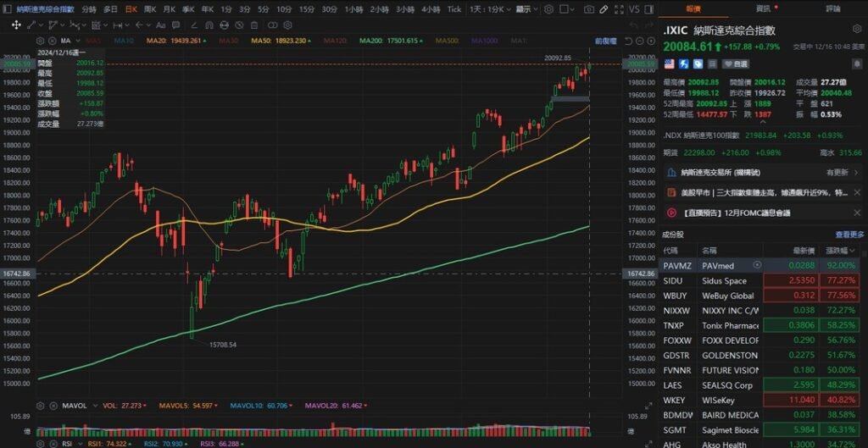868x448 pixels.
Task: Click the overlapping circles overlay icon
Action: tap(273, 25)
